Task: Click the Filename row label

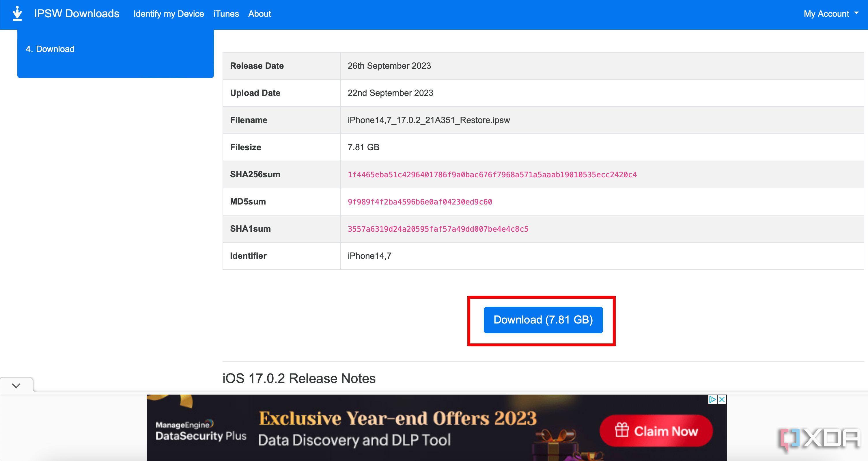Action: click(248, 120)
